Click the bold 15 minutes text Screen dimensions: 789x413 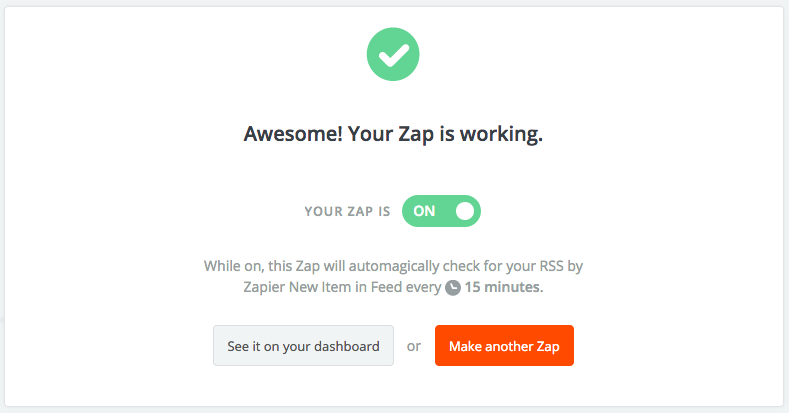click(x=503, y=287)
